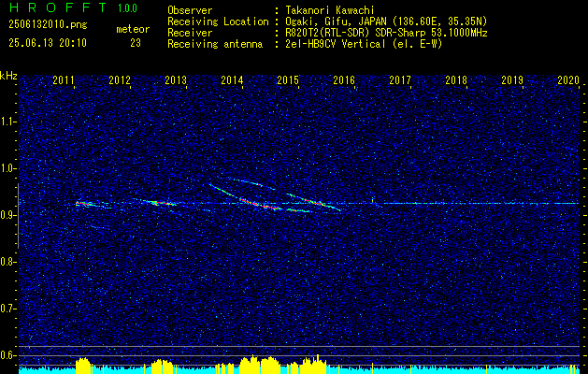Click the echo trace after 2015
The width and height of the screenshot is (588, 374).
click(x=313, y=202)
